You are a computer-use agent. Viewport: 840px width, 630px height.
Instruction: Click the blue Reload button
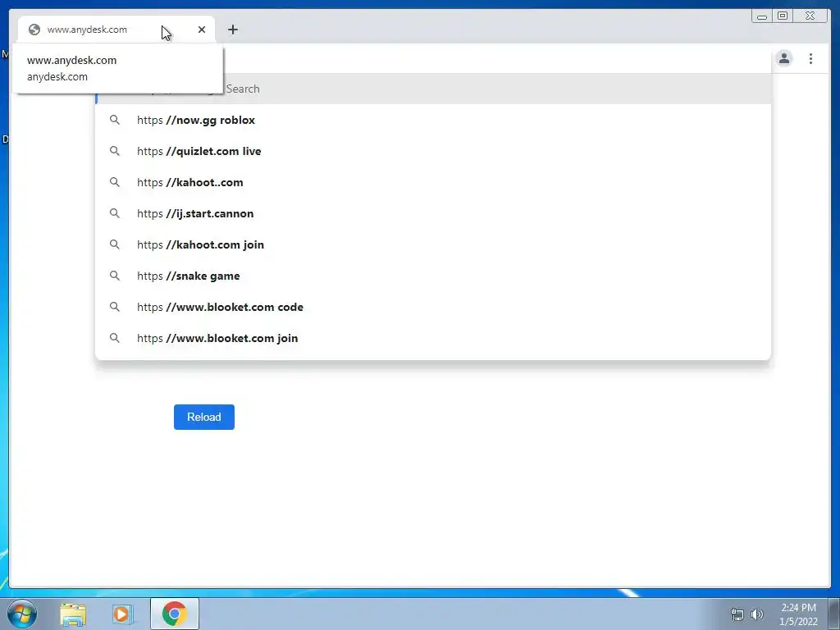click(204, 417)
